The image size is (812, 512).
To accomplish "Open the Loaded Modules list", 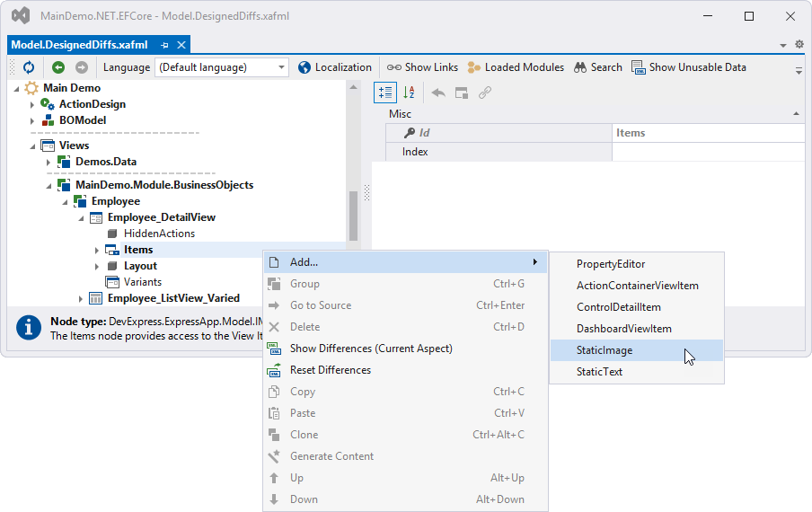I will pyautogui.click(x=516, y=67).
